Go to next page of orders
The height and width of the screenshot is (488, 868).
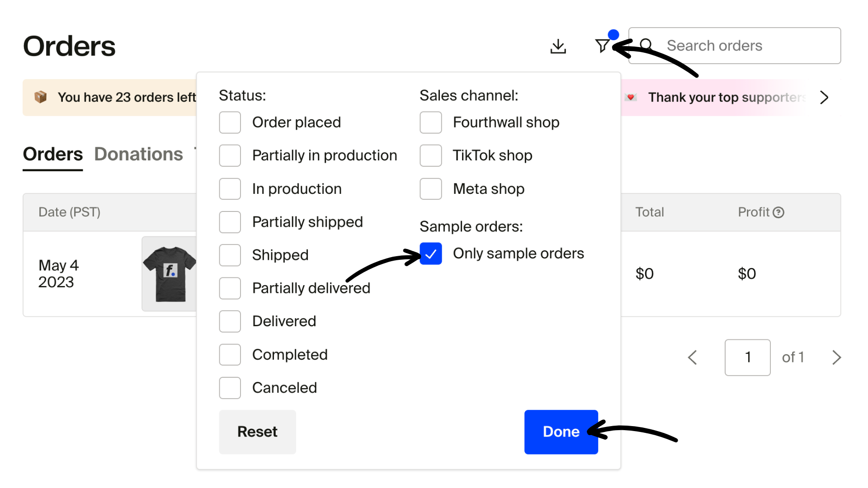[x=836, y=357]
